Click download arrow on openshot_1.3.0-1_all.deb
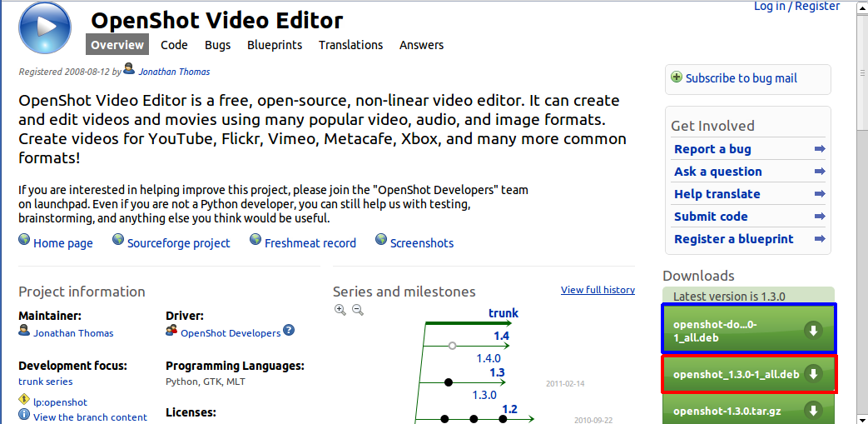Viewport: 868px width, 424px height. [x=813, y=373]
